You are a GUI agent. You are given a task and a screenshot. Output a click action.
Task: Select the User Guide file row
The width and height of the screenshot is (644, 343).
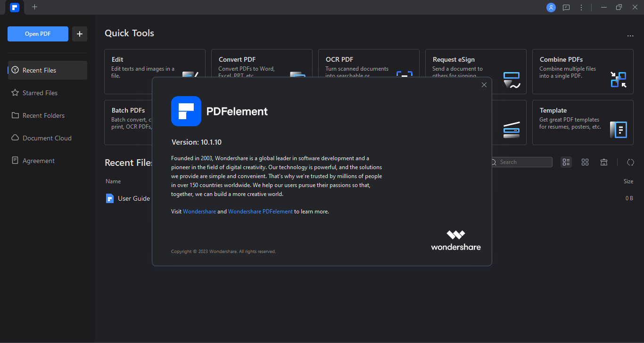369,198
